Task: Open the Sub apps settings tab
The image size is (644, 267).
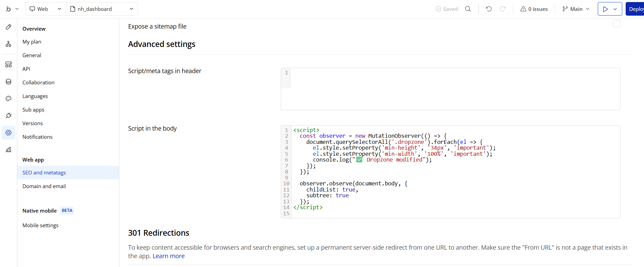Action: tap(33, 110)
